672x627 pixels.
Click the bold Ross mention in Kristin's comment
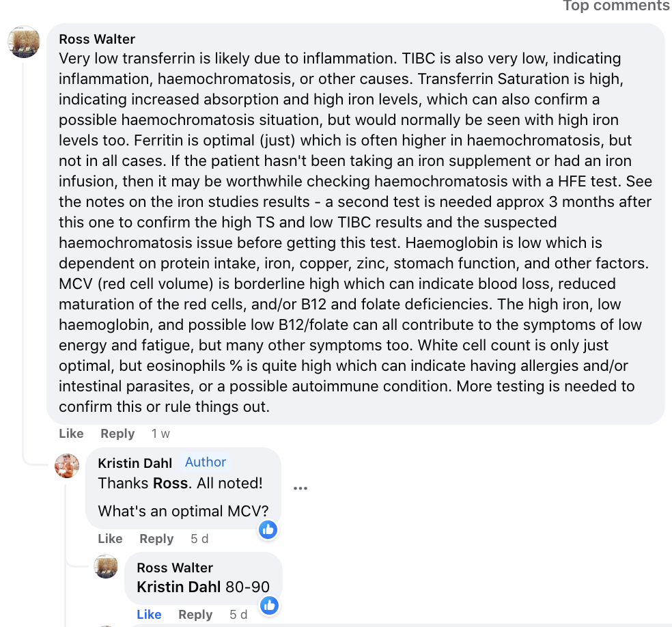171,484
